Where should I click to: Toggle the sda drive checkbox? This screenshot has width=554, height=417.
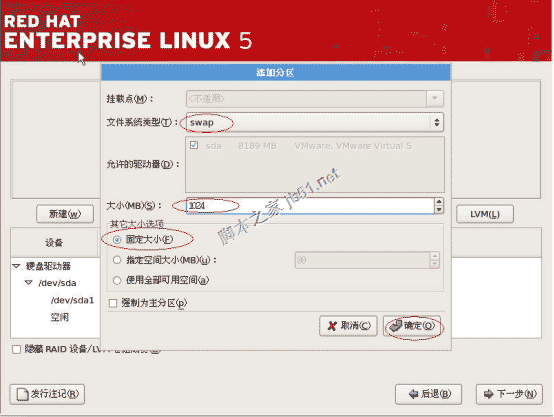[x=194, y=145]
